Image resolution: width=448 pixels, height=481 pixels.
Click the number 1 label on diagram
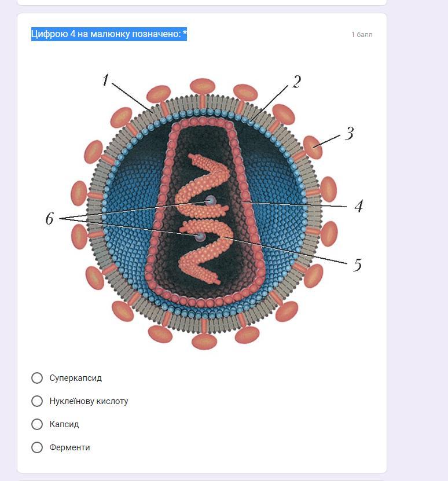pos(105,80)
